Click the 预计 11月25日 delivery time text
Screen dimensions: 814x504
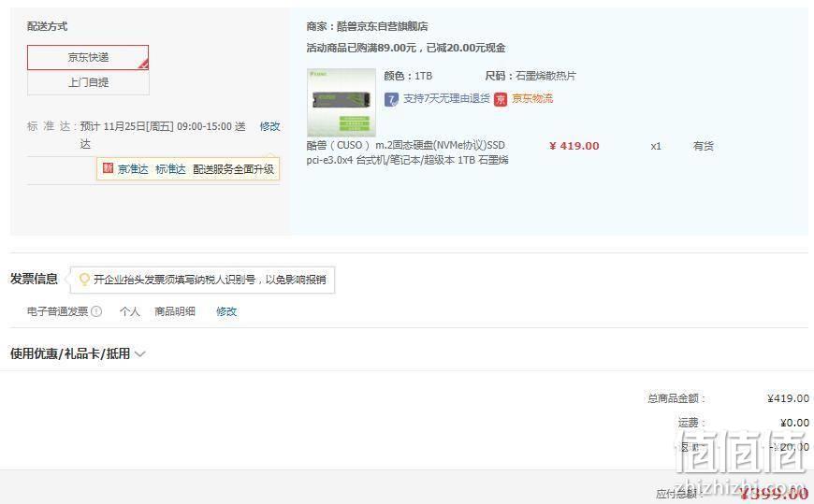pos(163,134)
